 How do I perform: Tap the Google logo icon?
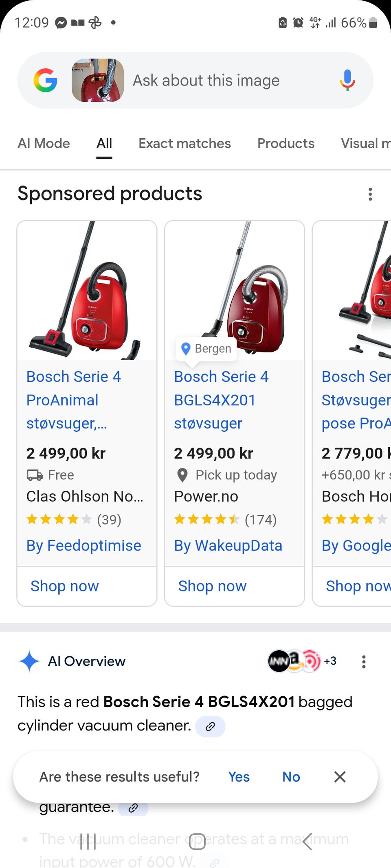(x=45, y=80)
